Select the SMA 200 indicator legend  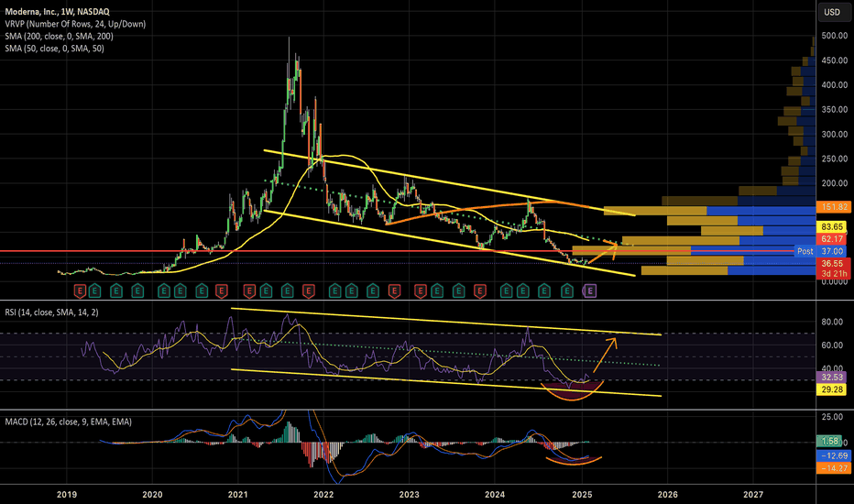pyautogui.click(x=59, y=36)
